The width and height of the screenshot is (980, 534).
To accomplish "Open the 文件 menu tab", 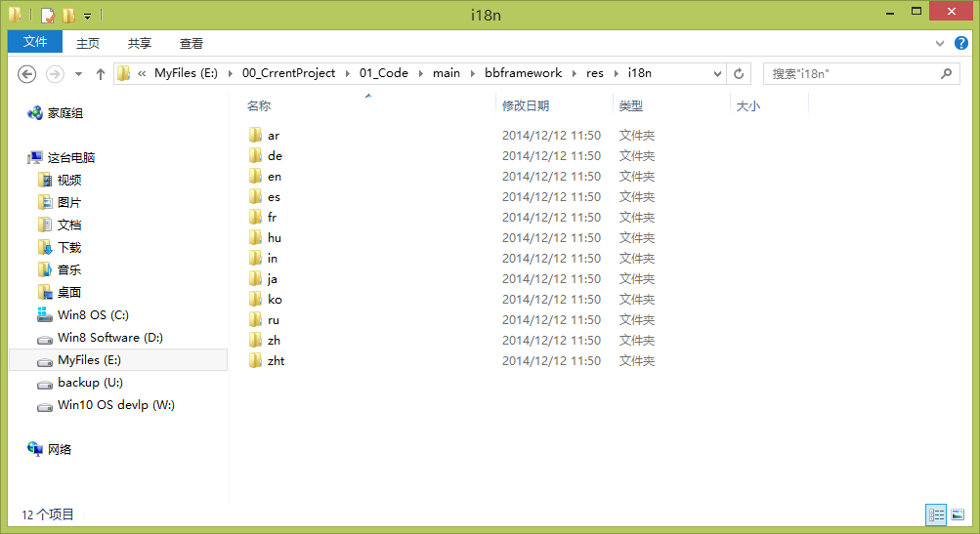I will click(x=35, y=42).
